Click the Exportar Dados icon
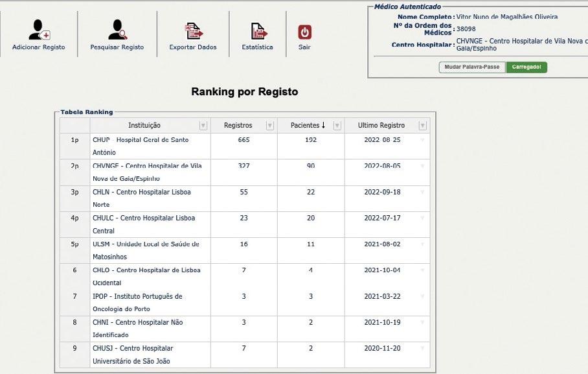This screenshot has height=374, width=588. click(x=193, y=31)
